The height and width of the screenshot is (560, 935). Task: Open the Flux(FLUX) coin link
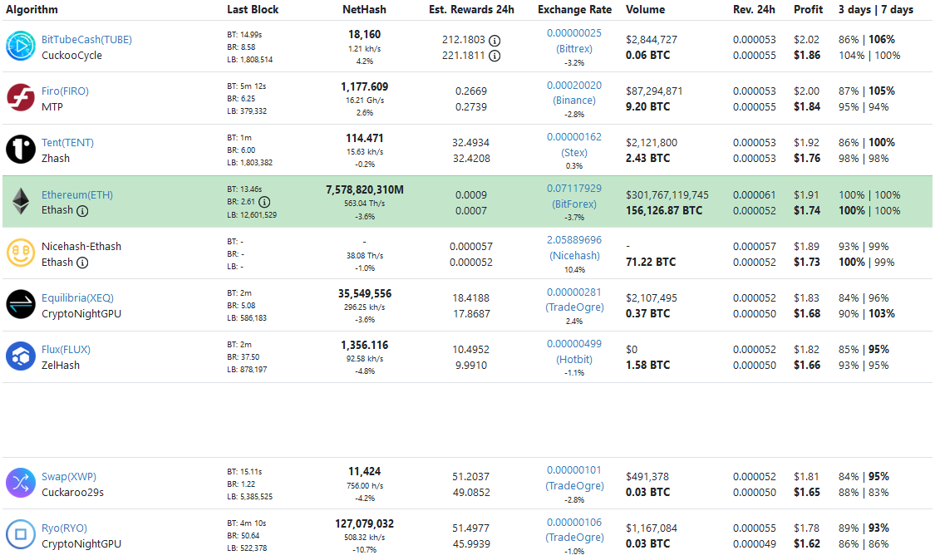[66, 350]
